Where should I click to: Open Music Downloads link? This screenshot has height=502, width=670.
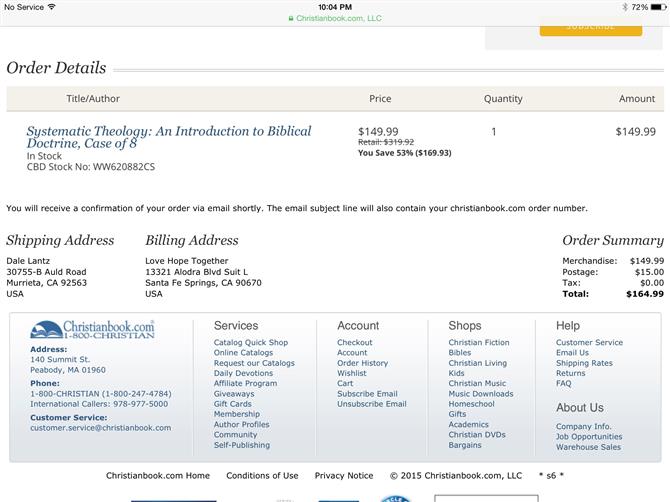481,393
